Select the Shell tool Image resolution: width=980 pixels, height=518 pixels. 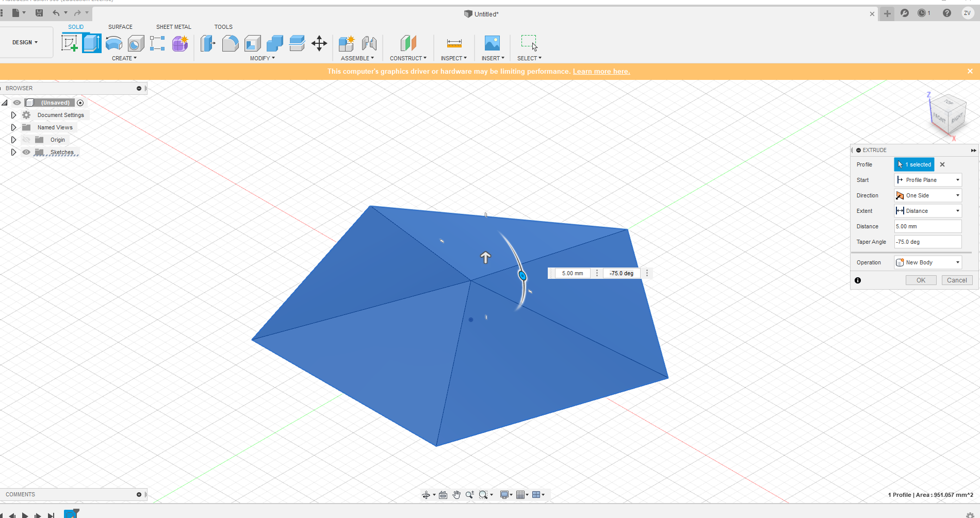point(253,43)
